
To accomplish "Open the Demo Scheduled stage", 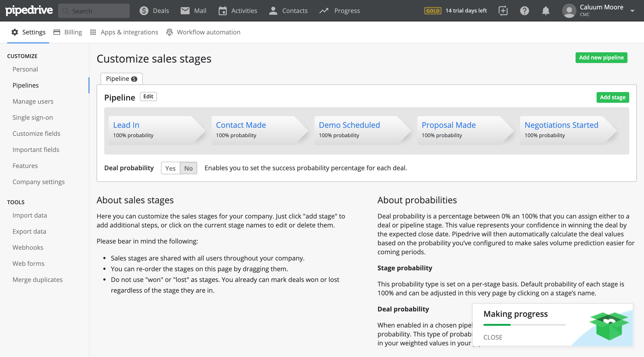I will 349,125.
